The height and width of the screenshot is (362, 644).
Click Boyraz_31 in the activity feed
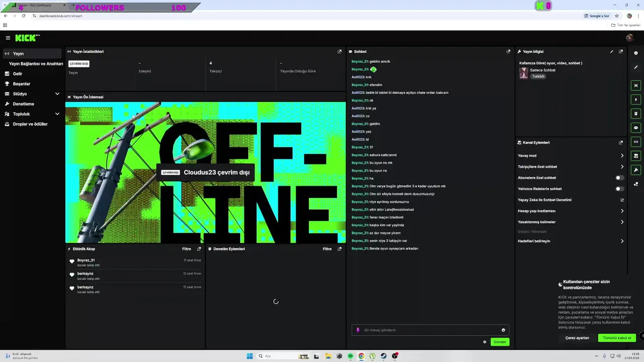[x=86, y=260]
